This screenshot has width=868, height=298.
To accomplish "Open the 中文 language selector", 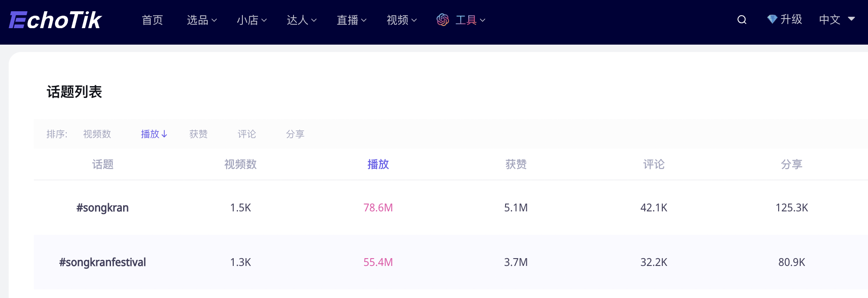I will tap(837, 19).
